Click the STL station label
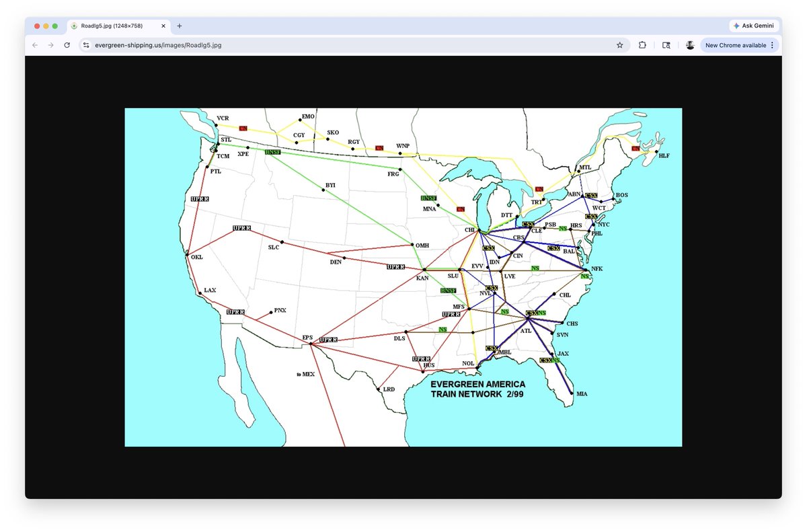 pos(226,140)
